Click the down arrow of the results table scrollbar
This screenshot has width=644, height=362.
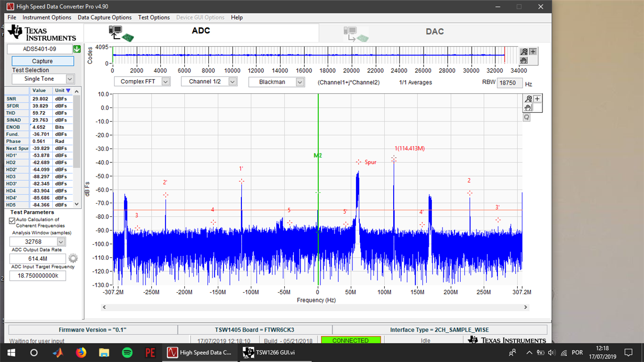(77, 204)
